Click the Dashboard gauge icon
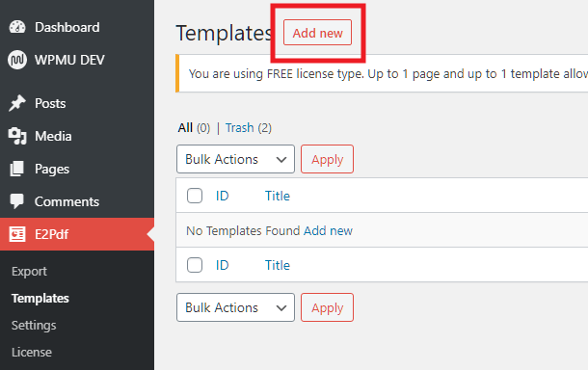The width and height of the screenshot is (588, 370). coord(17,27)
